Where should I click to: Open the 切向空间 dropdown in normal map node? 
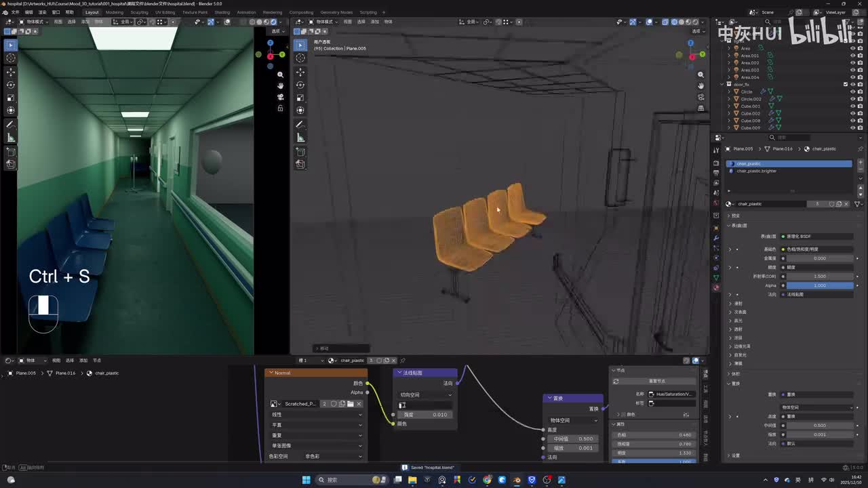click(425, 394)
